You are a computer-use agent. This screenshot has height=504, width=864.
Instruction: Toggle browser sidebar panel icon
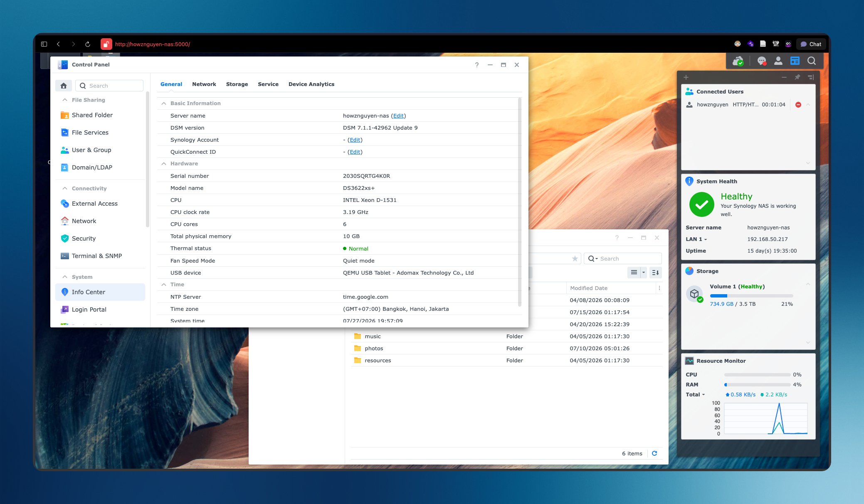[44, 44]
